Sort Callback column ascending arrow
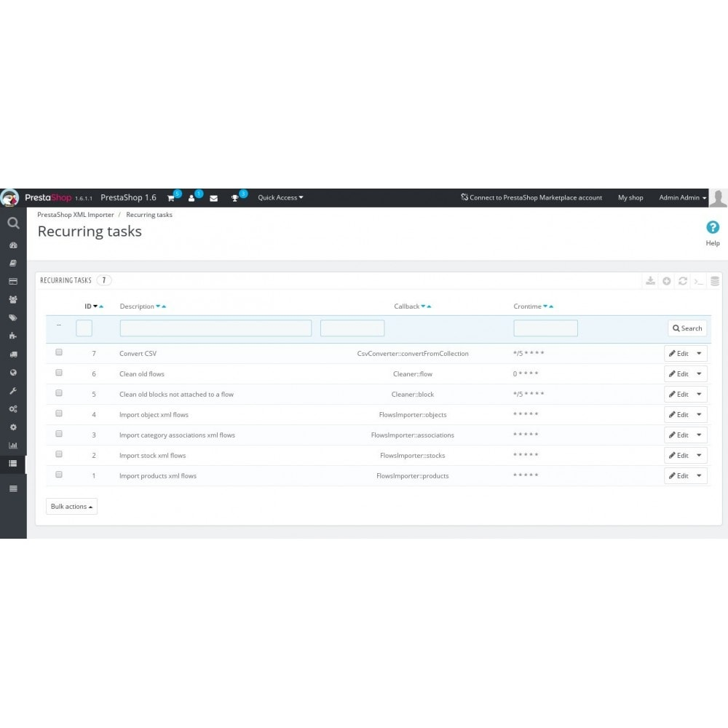This screenshot has height=728, width=728. (429, 307)
